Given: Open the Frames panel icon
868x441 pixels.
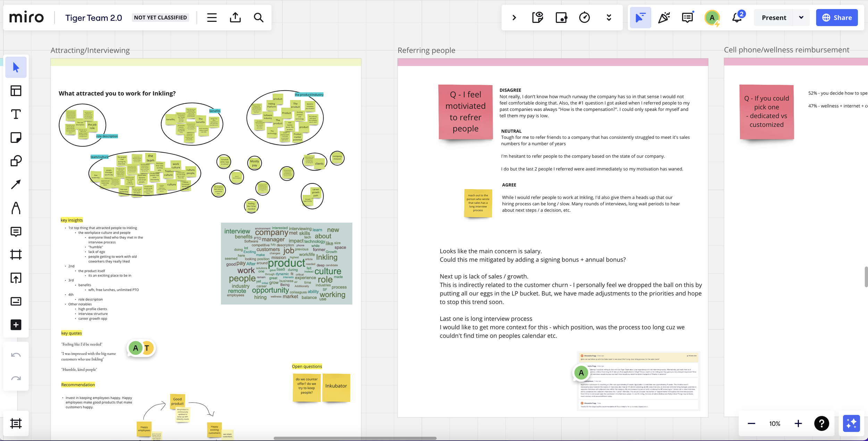Looking at the screenshot, I should click(16, 423).
